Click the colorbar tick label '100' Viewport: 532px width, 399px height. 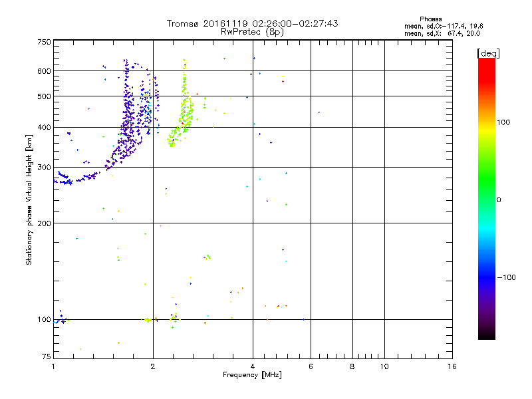[503, 122]
